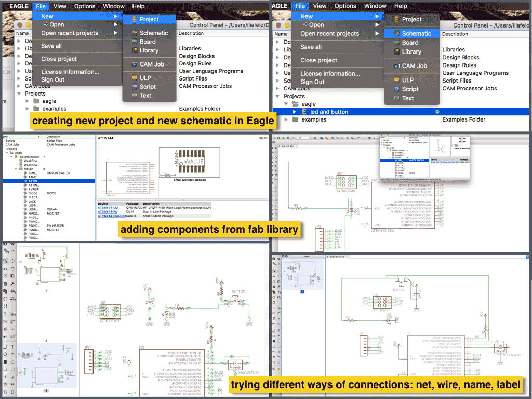
Task: Toggle grey dot beside 'led and button' in middle-left tree
Action: (x=44, y=157)
